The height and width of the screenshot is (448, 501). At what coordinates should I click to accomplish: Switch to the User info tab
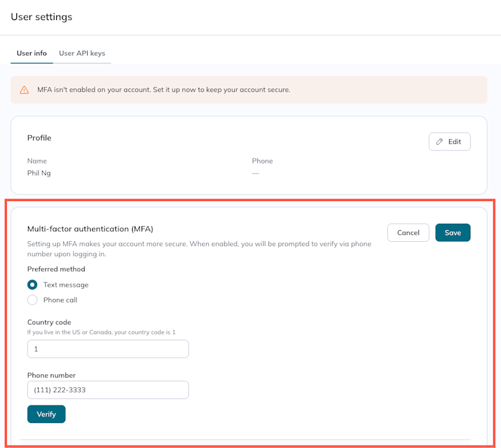[x=32, y=53]
